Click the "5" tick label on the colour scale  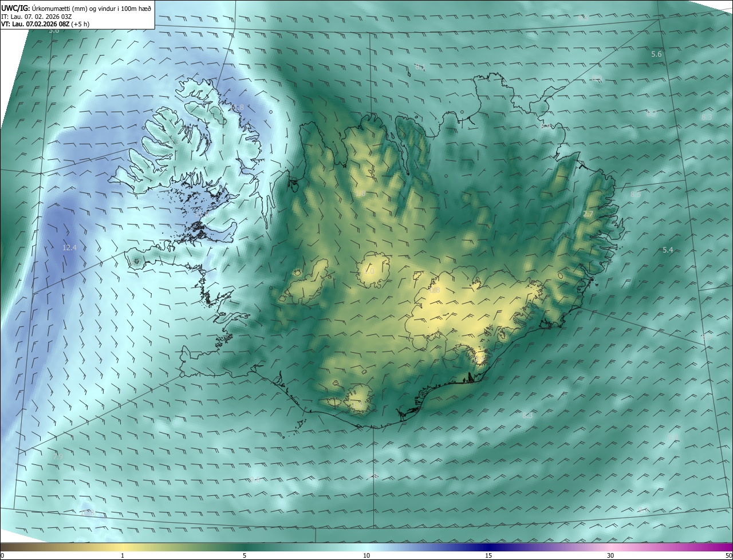pyautogui.click(x=245, y=555)
